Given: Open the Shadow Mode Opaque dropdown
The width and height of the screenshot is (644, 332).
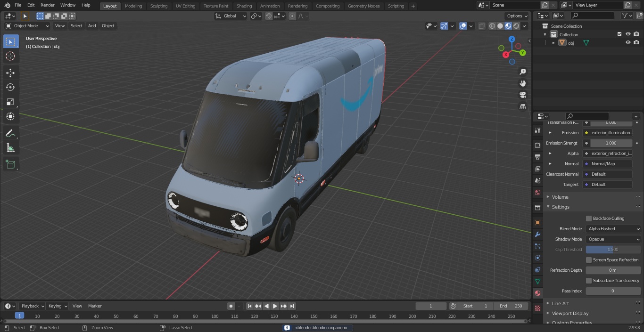Looking at the screenshot, I should click(613, 239).
